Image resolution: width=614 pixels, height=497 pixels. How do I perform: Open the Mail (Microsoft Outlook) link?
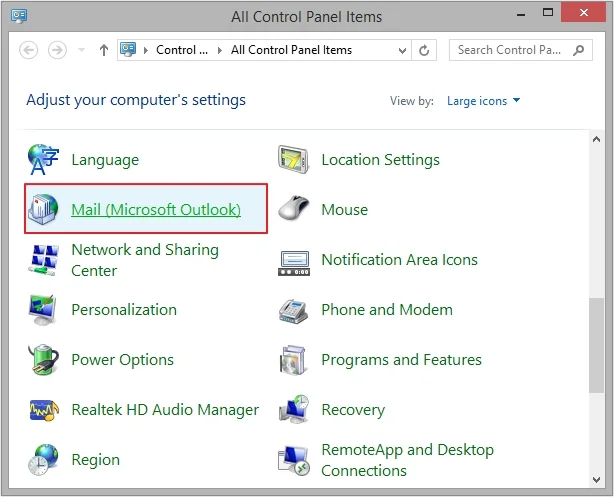[x=156, y=210]
